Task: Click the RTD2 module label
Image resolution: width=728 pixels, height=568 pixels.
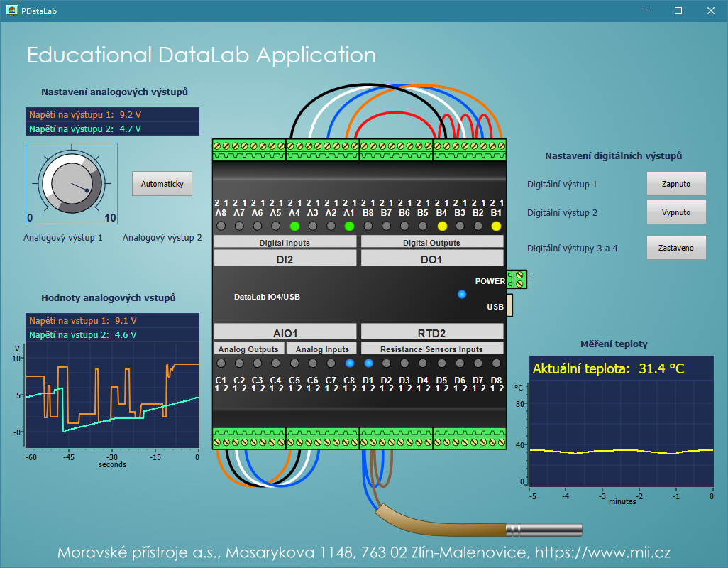Action: (432, 332)
